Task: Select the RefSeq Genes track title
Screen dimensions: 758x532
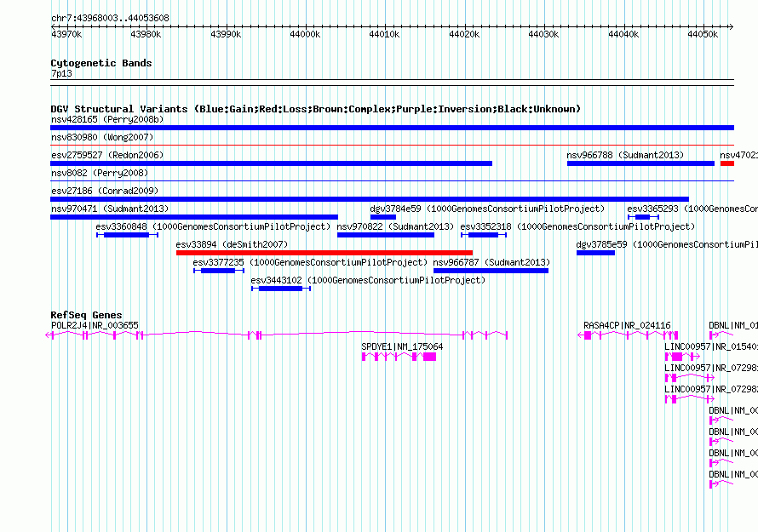Action: [x=86, y=315]
